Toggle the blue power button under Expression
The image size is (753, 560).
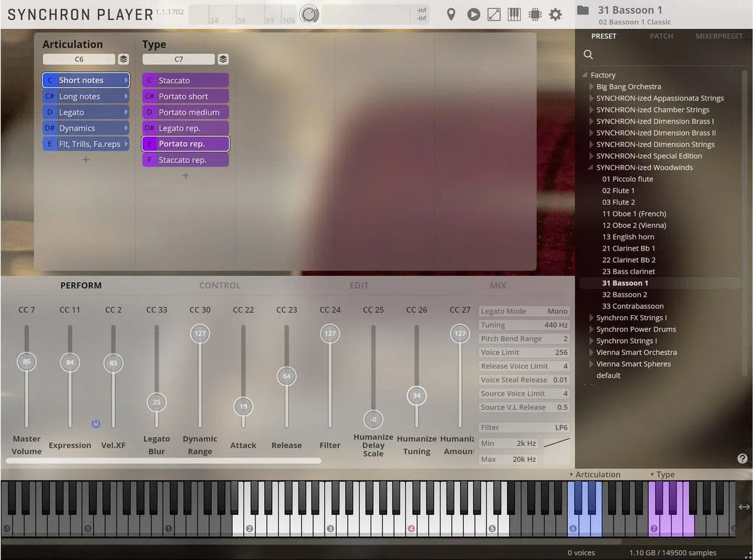96,424
